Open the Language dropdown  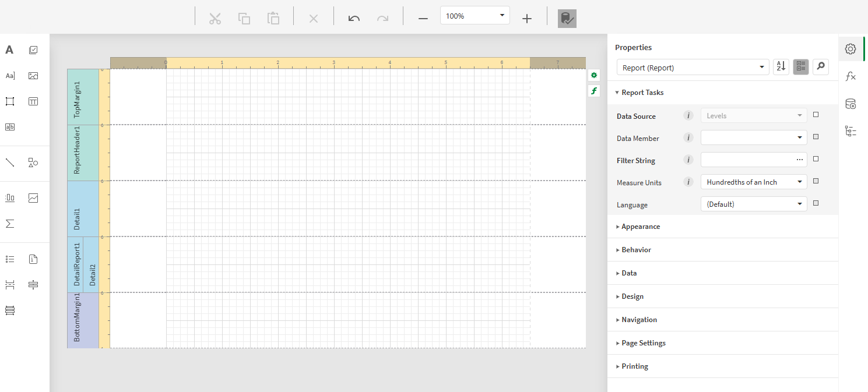[799, 204]
